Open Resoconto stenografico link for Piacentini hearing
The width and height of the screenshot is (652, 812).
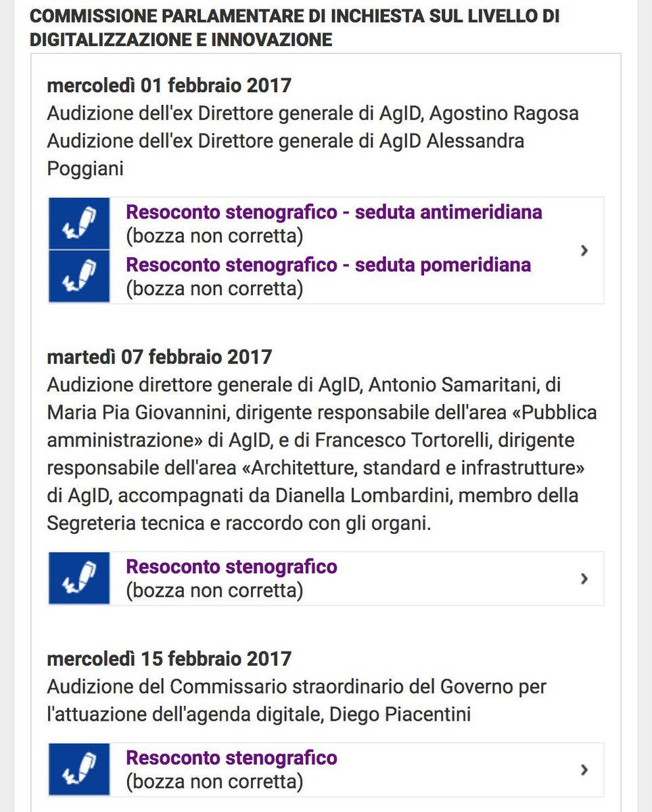231,757
